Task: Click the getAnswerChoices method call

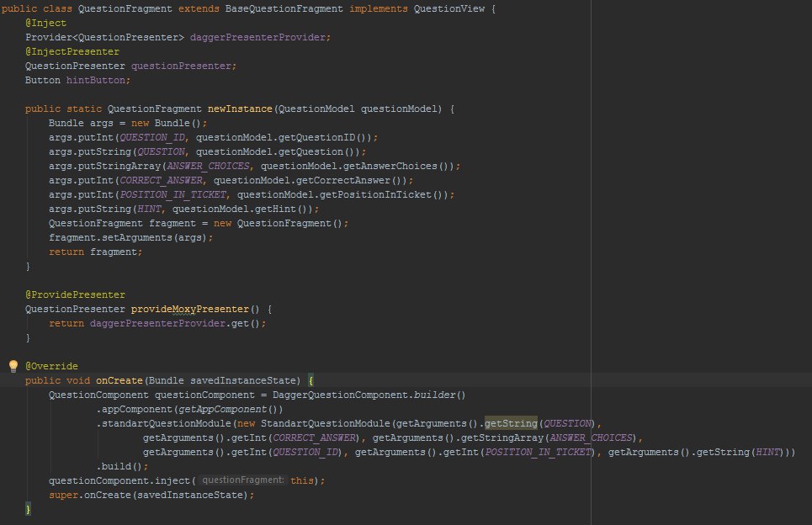Action: point(390,167)
